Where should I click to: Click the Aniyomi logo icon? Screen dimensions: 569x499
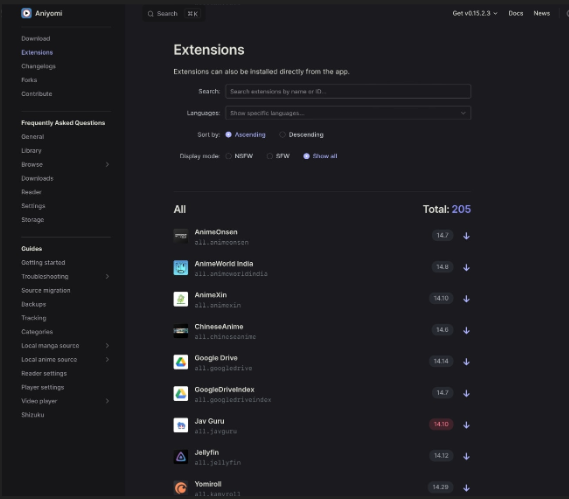point(26,13)
